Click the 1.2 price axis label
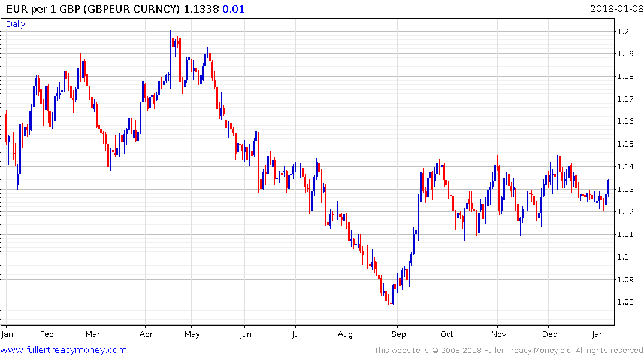 [x=623, y=31]
